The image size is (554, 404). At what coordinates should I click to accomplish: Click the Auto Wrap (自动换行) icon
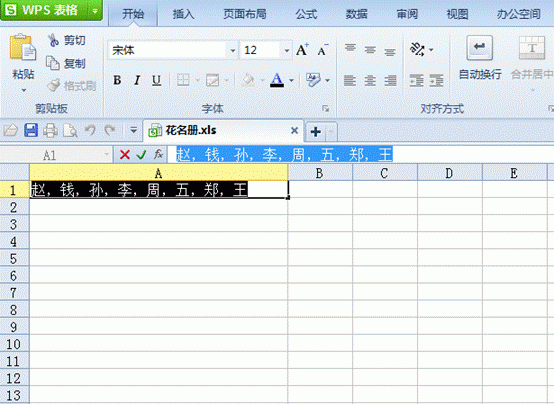(x=479, y=48)
